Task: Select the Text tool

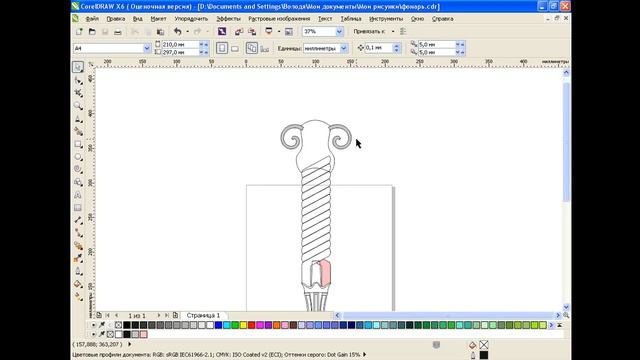Action: coord(78,195)
